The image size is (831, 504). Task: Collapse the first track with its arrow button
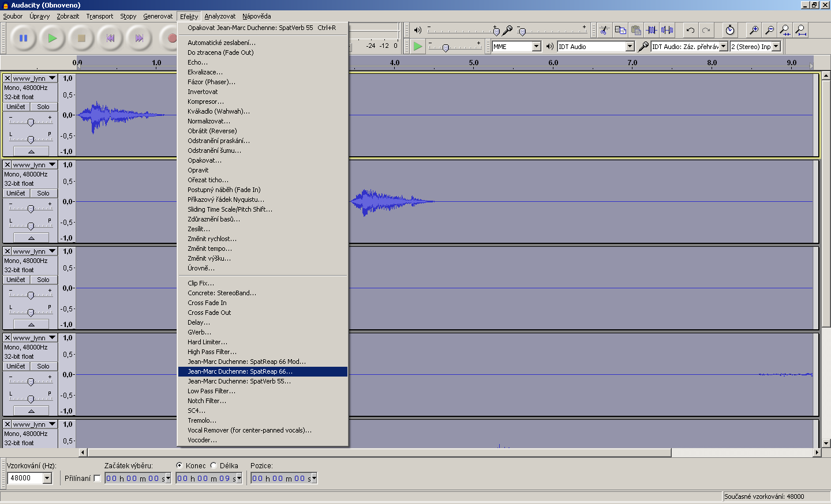coord(31,151)
